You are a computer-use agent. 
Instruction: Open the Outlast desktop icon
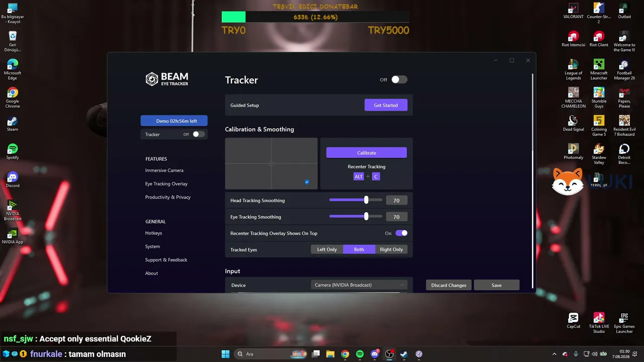[x=624, y=11]
